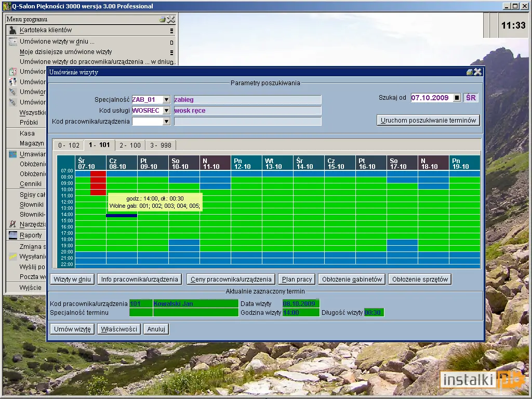This screenshot has width=532, height=399.
Task: Select the 3 - 998 tab
Action: click(161, 145)
